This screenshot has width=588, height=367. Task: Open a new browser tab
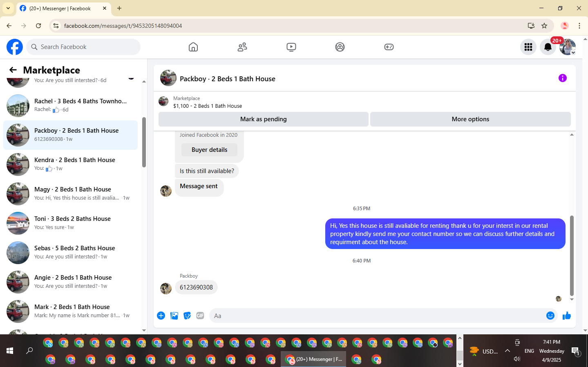tap(119, 8)
